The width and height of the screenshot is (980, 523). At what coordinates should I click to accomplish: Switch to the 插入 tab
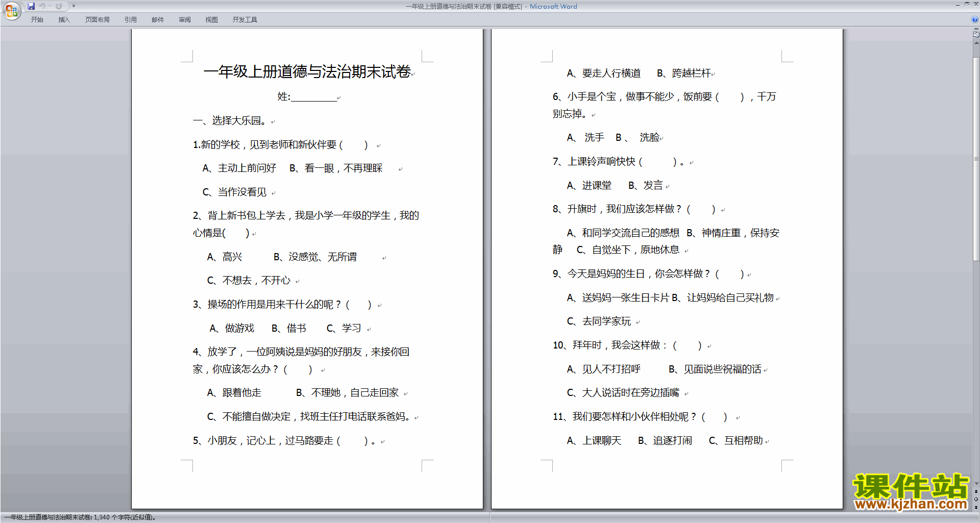pyautogui.click(x=64, y=20)
